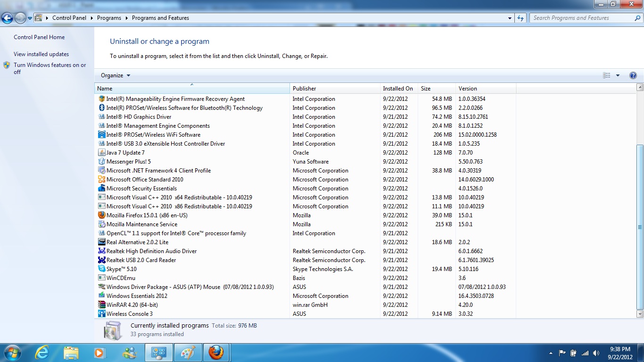Launch Windows Media Player from taskbar
The height and width of the screenshot is (362, 644).
point(99,353)
